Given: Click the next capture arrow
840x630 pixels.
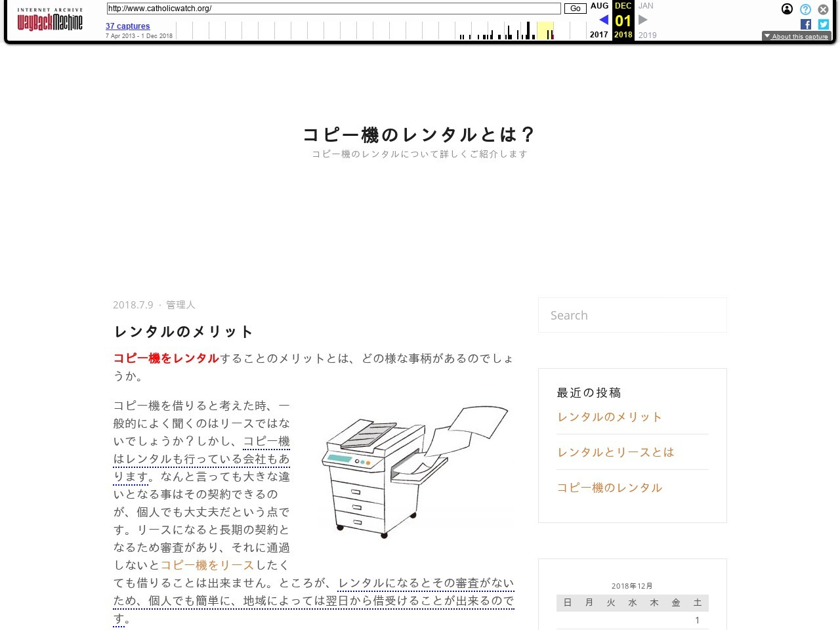Looking at the screenshot, I should 643,20.
